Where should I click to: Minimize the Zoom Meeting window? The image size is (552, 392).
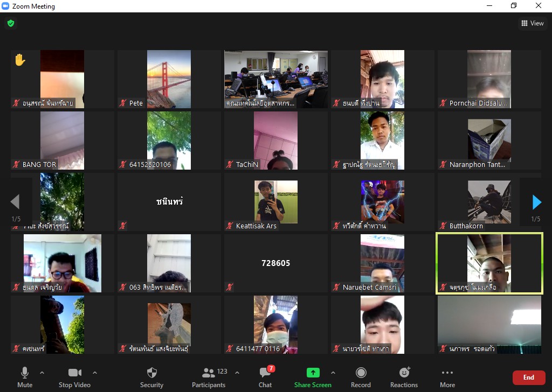tap(489, 5)
